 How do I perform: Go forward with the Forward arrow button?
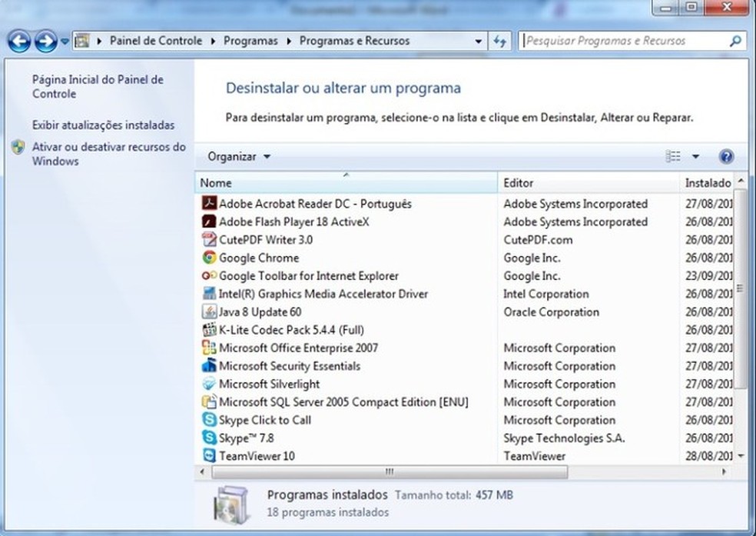(46, 41)
